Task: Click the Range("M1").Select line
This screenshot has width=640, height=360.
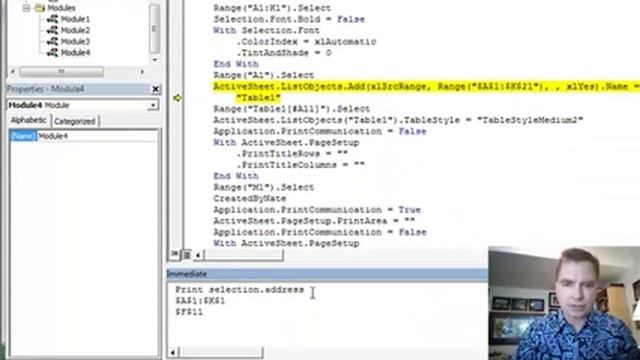Action: (264, 187)
